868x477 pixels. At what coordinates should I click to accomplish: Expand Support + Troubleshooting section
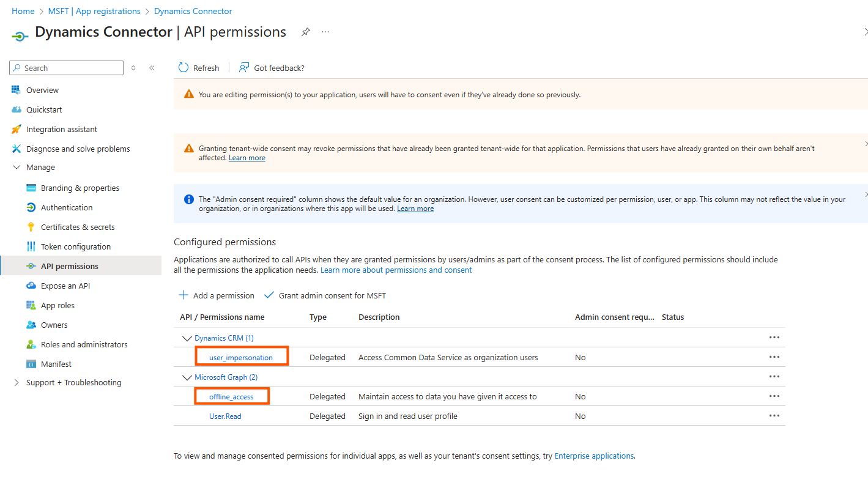[x=17, y=382]
